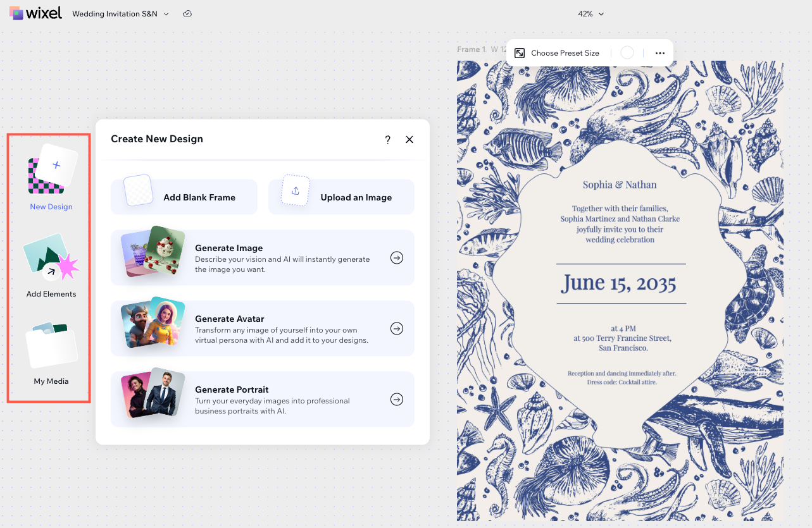This screenshot has height=528, width=812.
Task: Click the help question mark icon
Action: (387, 140)
